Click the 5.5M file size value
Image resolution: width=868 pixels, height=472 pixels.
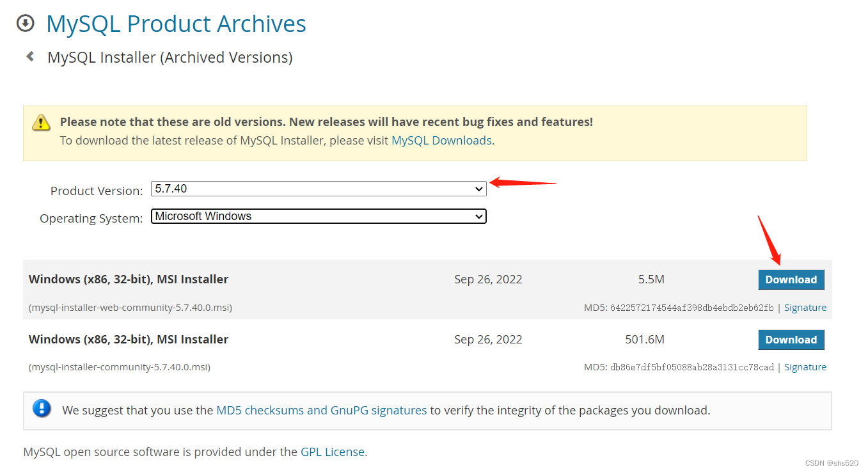pos(651,279)
